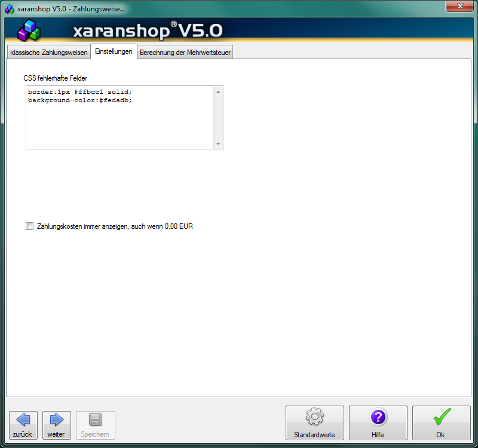
Task: Open Hilfe question mark button
Action: (378, 423)
